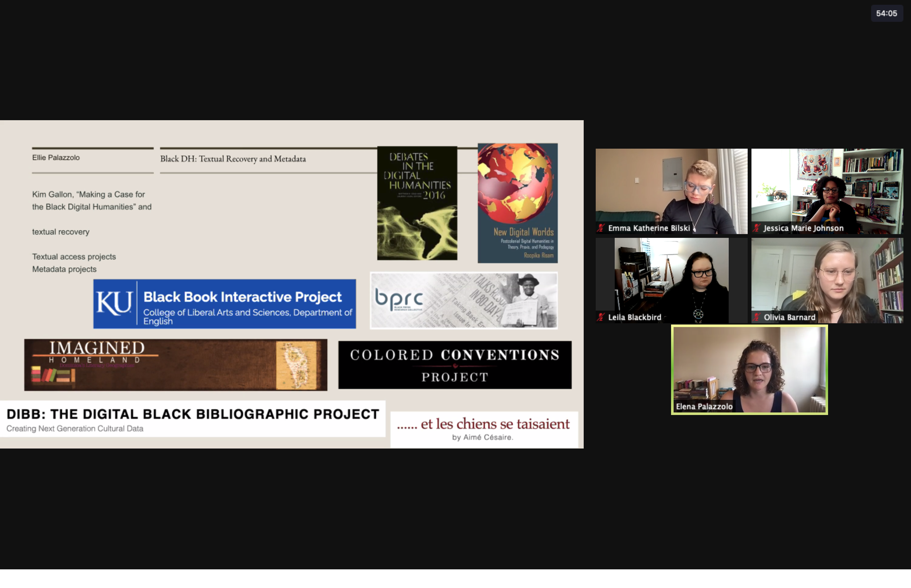Click the Imagined Homeland banner
The image size is (911, 588).
[x=176, y=365]
